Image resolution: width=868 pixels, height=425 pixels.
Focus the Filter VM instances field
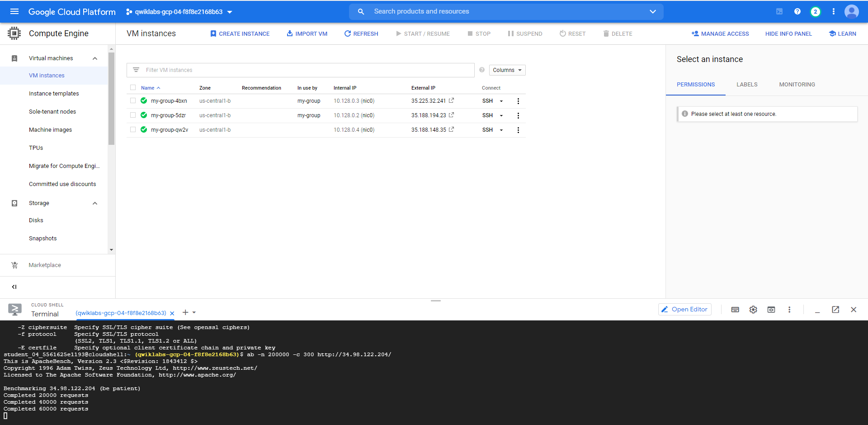pyautogui.click(x=301, y=70)
